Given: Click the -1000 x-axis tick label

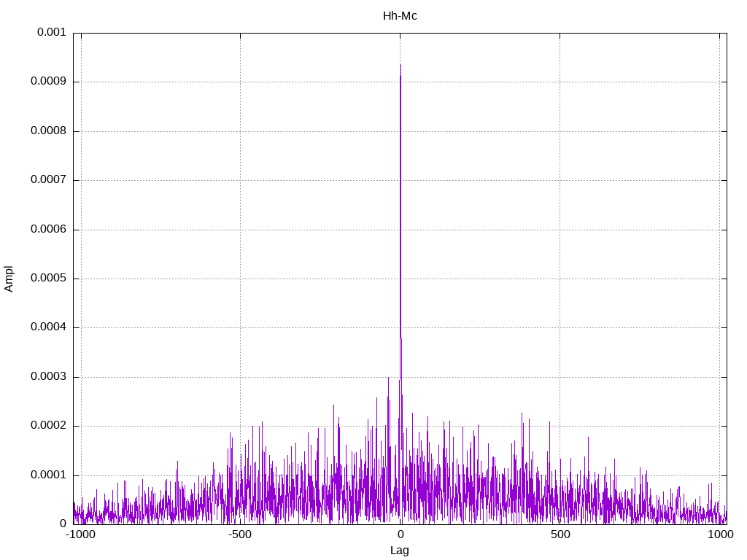Looking at the screenshot, I should [x=80, y=535].
